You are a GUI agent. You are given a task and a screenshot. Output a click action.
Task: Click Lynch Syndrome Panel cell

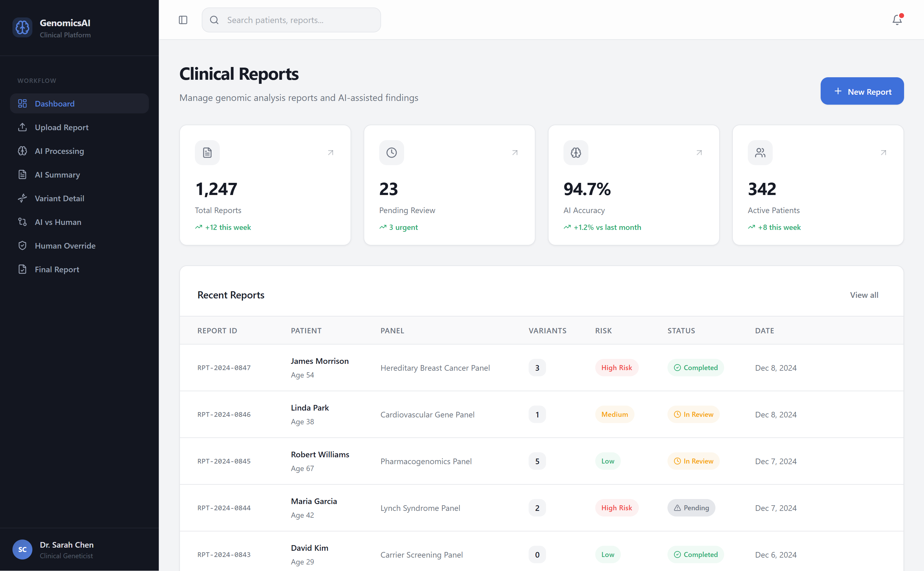pyautogui.click(x=420, y=508)
